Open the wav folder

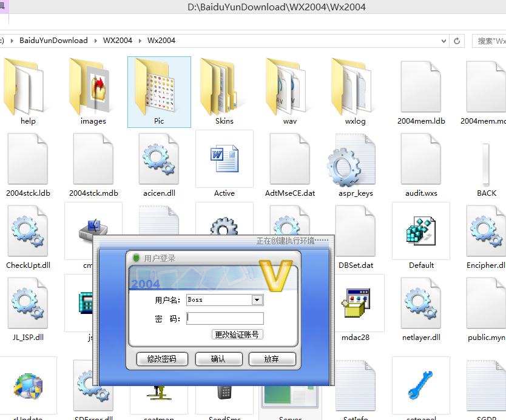(290, 89)
